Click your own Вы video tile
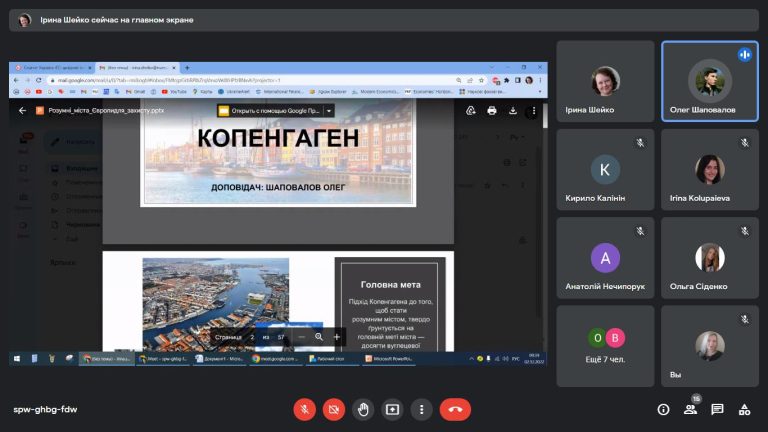 click(710, 346)
